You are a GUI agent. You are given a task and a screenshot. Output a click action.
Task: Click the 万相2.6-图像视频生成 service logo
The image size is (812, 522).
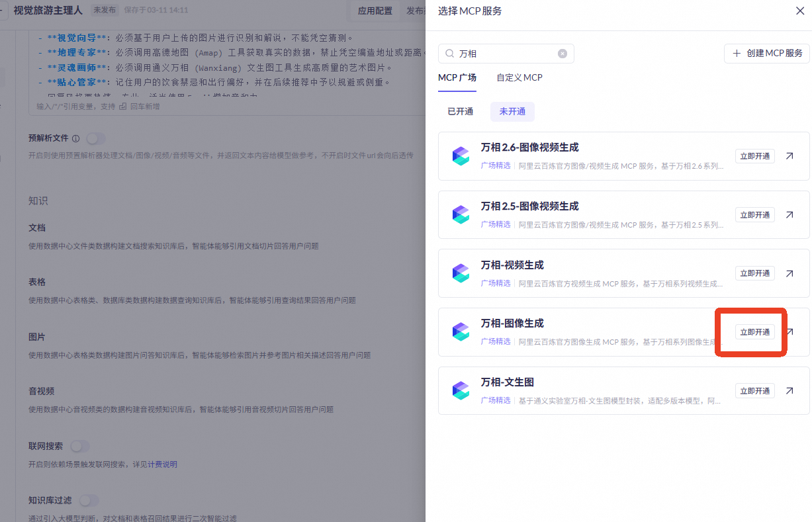click(x=461, y=156)
